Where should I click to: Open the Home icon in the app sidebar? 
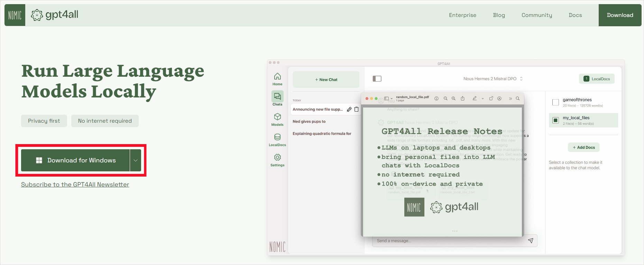pyautogui.click(x=277, y=76)
